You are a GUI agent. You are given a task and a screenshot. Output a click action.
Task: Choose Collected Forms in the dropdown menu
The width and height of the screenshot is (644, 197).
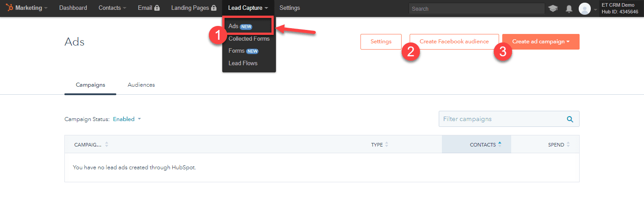[x=249, y=39]
